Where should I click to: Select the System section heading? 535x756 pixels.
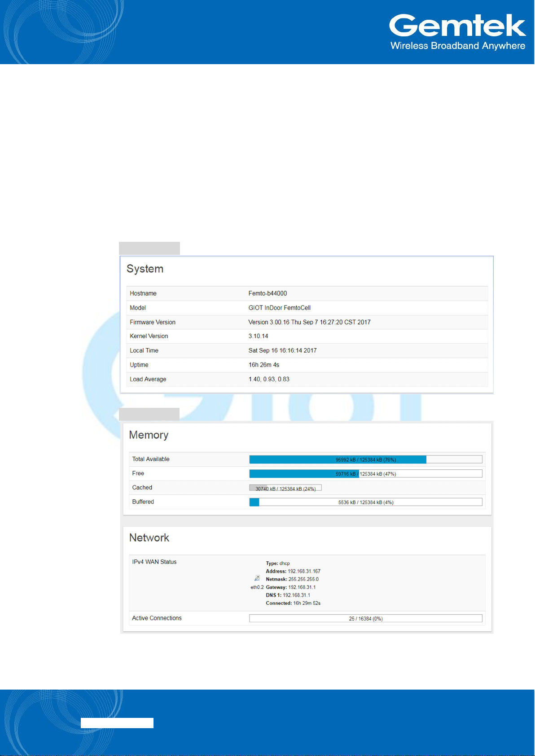[x=145, y=269]
